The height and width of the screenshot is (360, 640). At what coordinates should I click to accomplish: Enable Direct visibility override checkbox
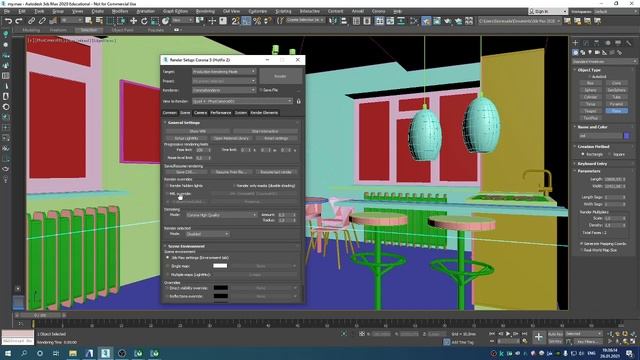(x=167, y=288)
